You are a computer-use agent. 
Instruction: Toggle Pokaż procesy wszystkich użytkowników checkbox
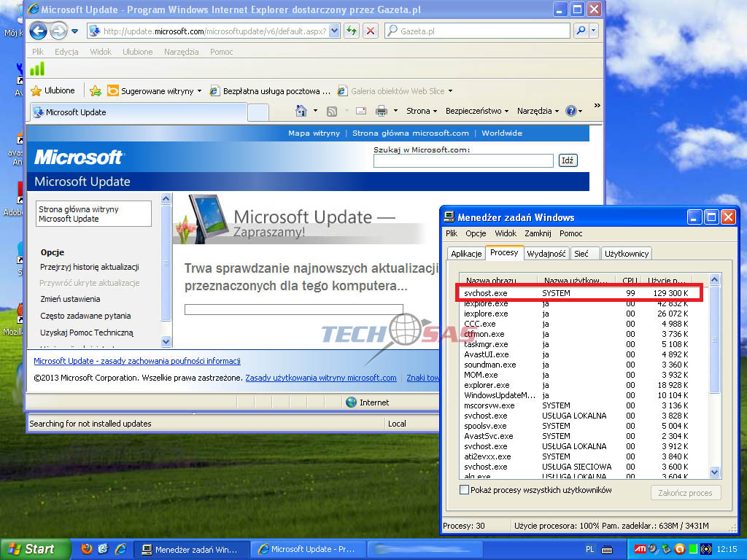(x=464, y=489)
